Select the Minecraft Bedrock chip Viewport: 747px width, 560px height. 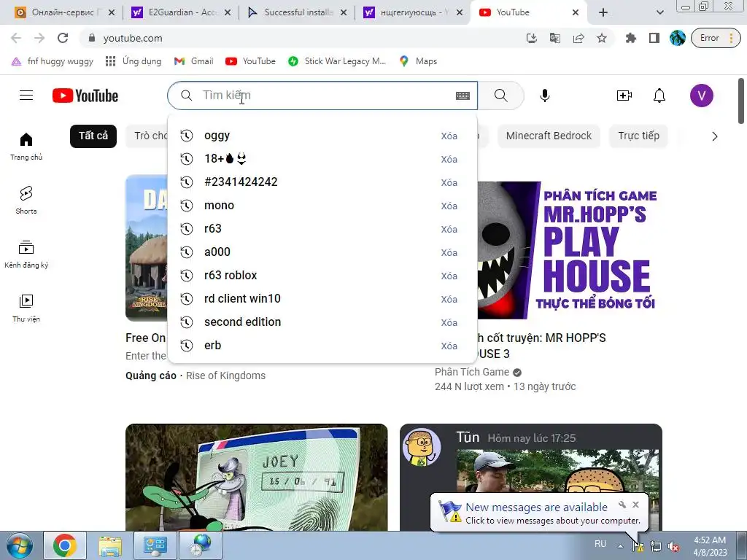(549, 136)
